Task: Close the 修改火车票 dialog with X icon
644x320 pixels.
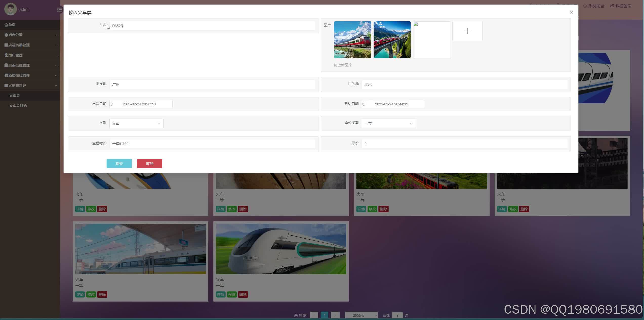Action: [x=571, y=12]
